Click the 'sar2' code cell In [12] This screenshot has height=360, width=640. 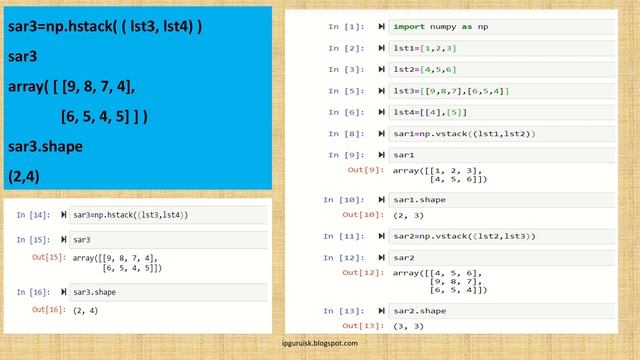point(502,258)
